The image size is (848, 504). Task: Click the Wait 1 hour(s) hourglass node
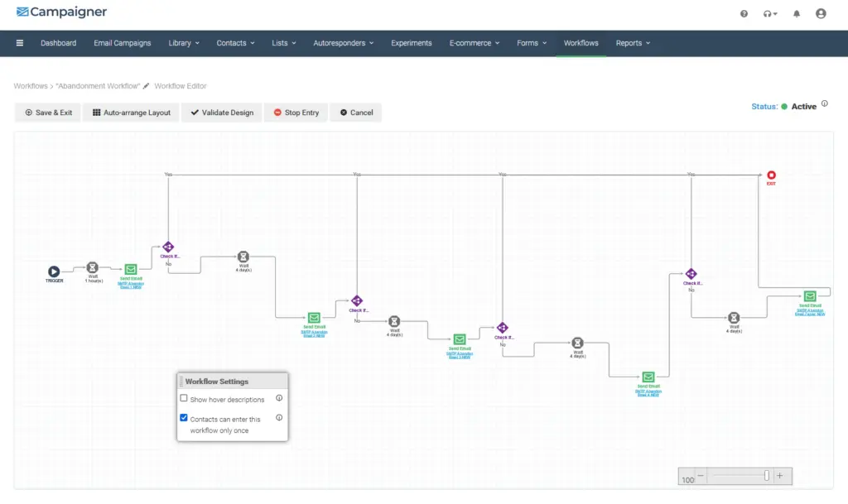(93, 268)
